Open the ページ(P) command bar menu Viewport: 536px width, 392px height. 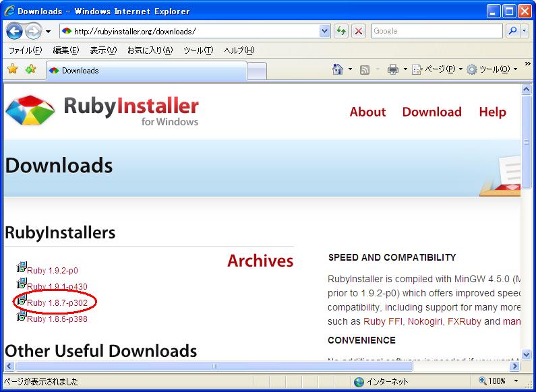pos(437,69)
